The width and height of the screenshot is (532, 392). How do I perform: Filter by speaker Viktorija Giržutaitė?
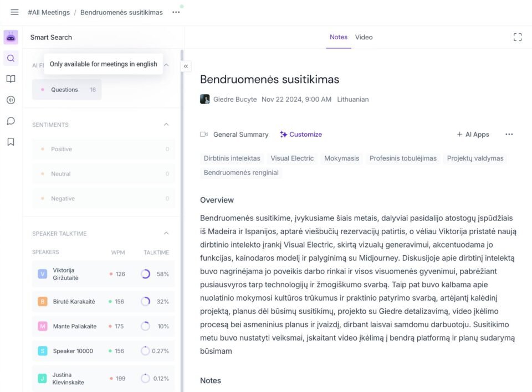(x=104, y=274)
